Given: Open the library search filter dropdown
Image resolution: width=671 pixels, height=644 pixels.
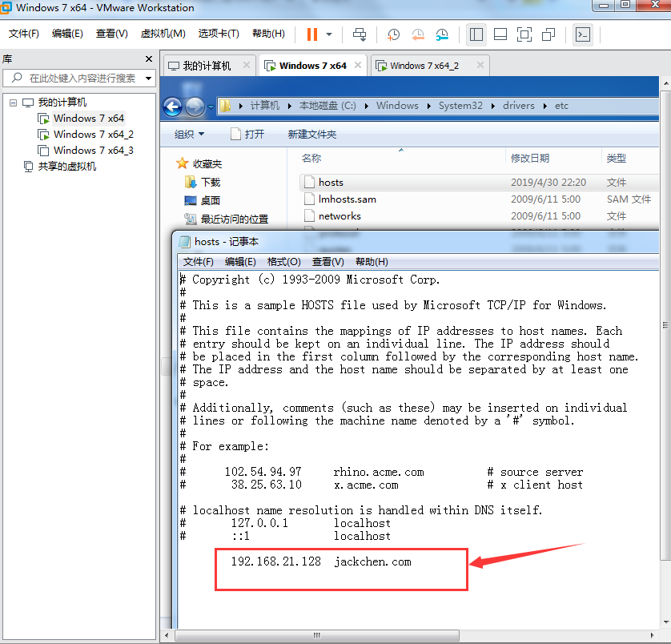Looking at the screenshot, I should [148, 78].
